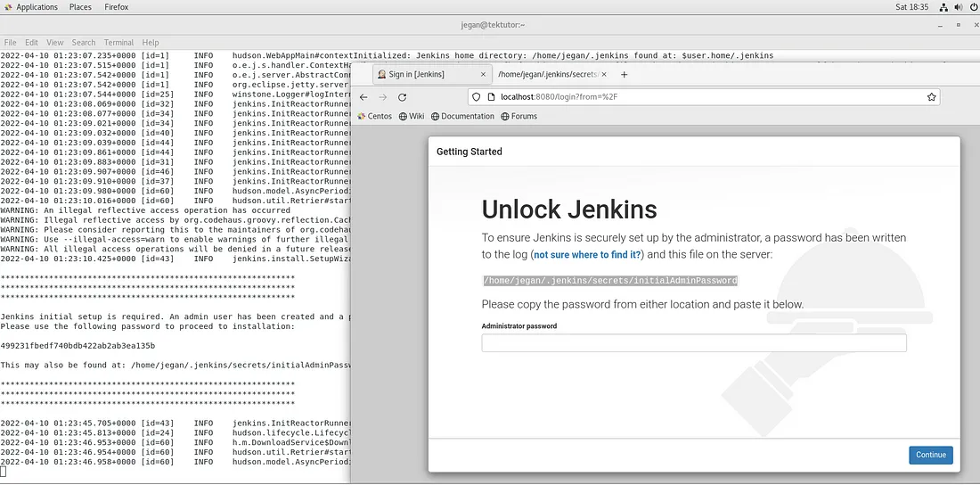Open the terminal View menu
Screen dimensions: 980x485
(55, 43)
